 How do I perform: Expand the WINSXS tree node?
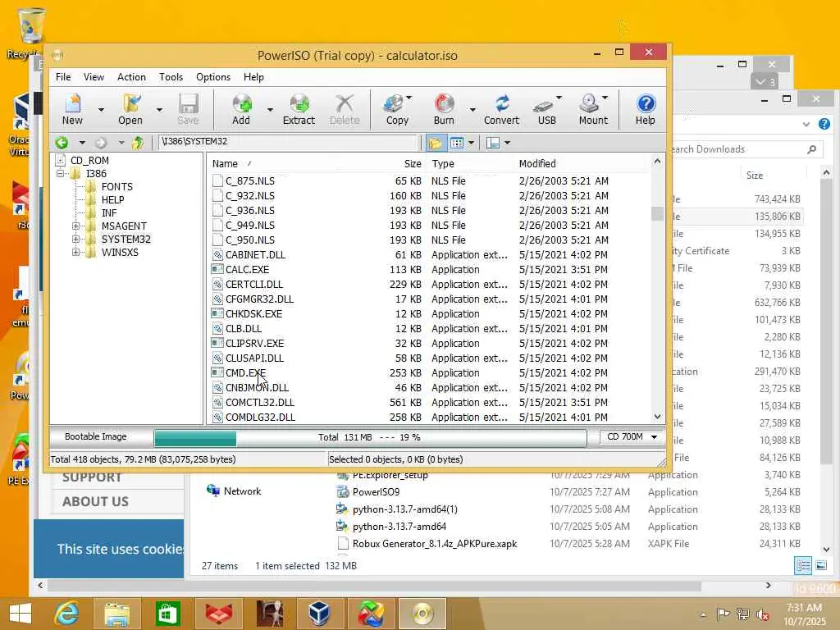click(x=75, y=253)
